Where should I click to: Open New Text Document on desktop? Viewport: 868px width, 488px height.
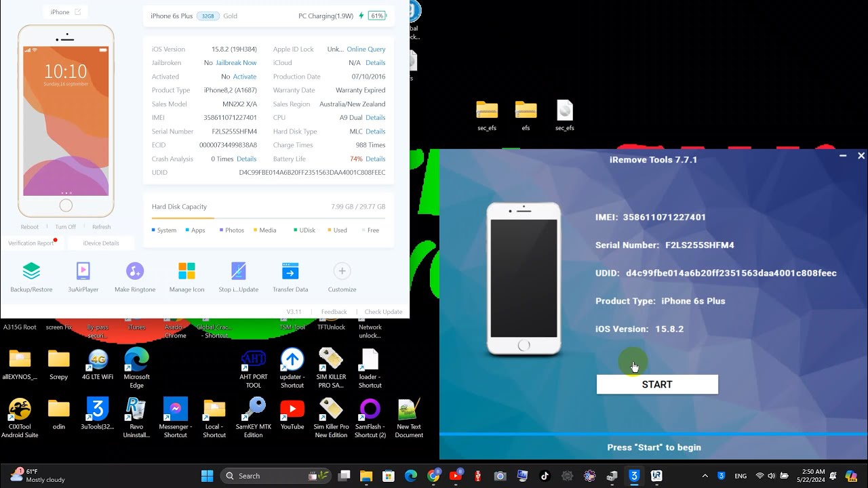pyautogui.click(x=409, y=418)
